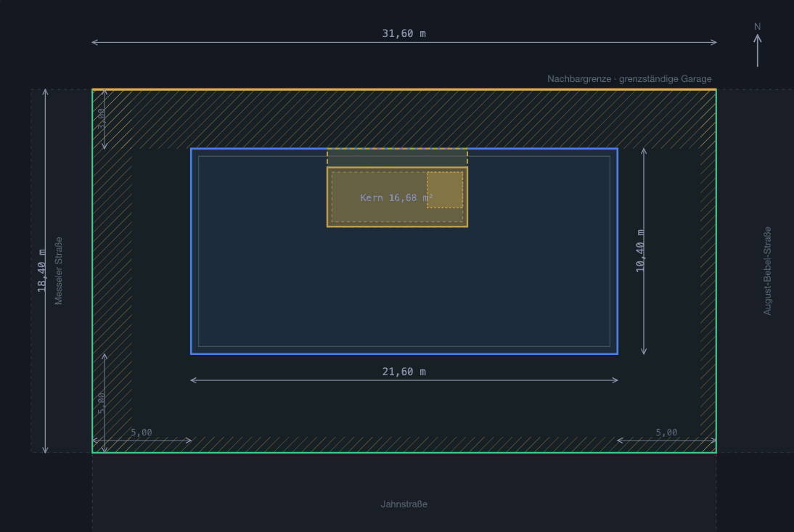
Task: Click the horizontal "5,00" label beside Messeler Straße
Action: 142,433
